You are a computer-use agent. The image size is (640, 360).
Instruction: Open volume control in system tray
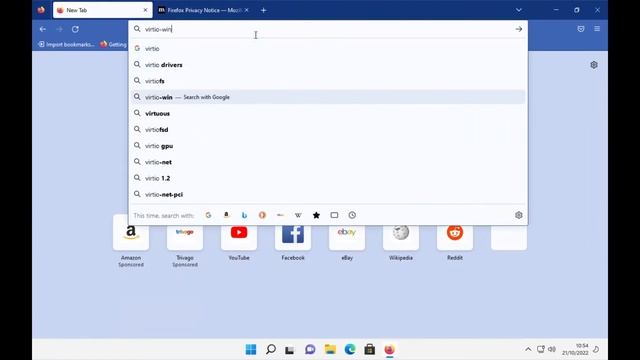[552, 349]
